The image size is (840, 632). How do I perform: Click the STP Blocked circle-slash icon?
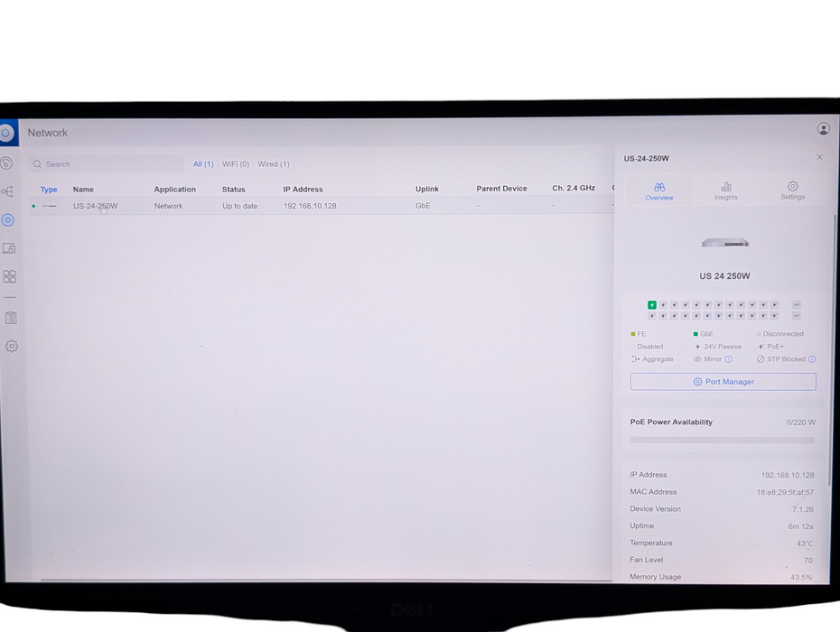tap(761, 359)
